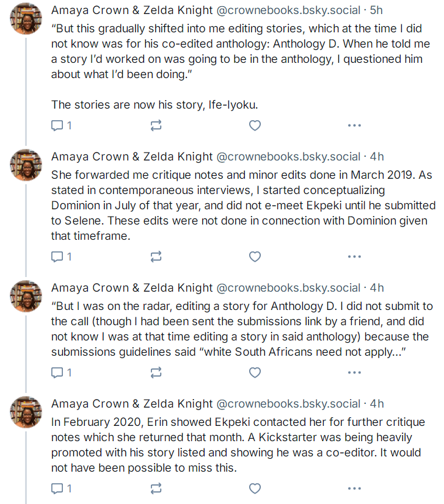
Task: Open more options on Kickstarter post
Action: click(x=354, y=489)
